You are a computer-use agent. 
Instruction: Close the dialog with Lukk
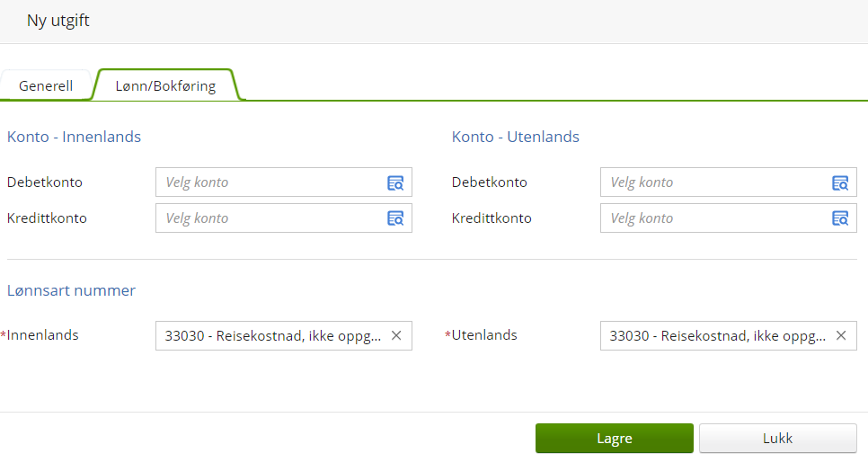(x=777, y=439)
